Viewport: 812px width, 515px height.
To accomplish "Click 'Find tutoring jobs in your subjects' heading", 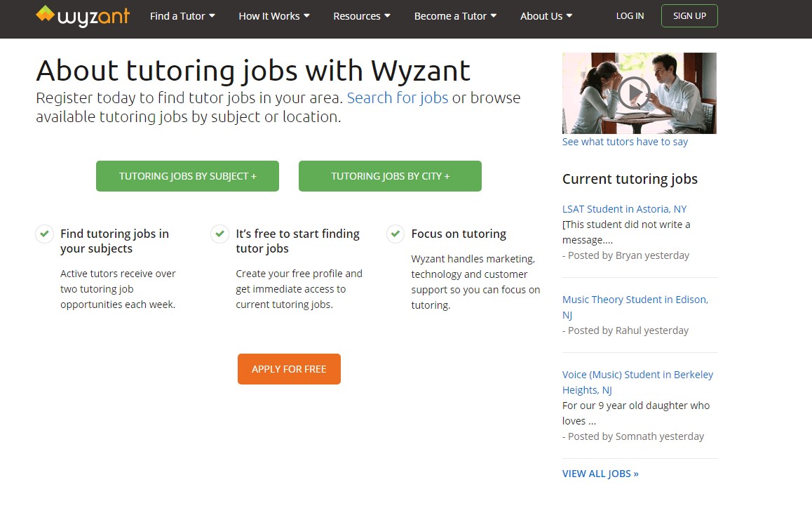I will [x=114, y=241].
